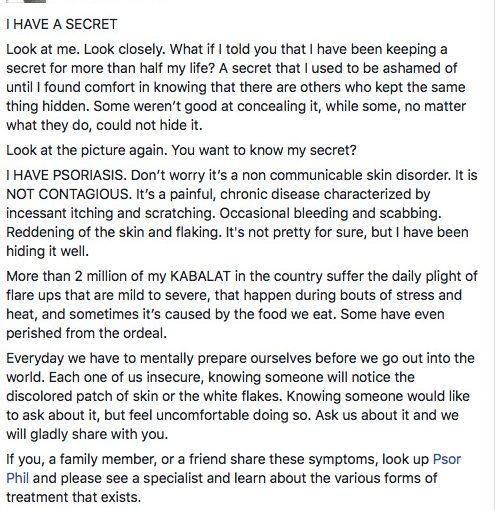Screen dimensions: 495x510
Task: Click the line starting 'discolored patch of skin'
Action: [238, 396]
